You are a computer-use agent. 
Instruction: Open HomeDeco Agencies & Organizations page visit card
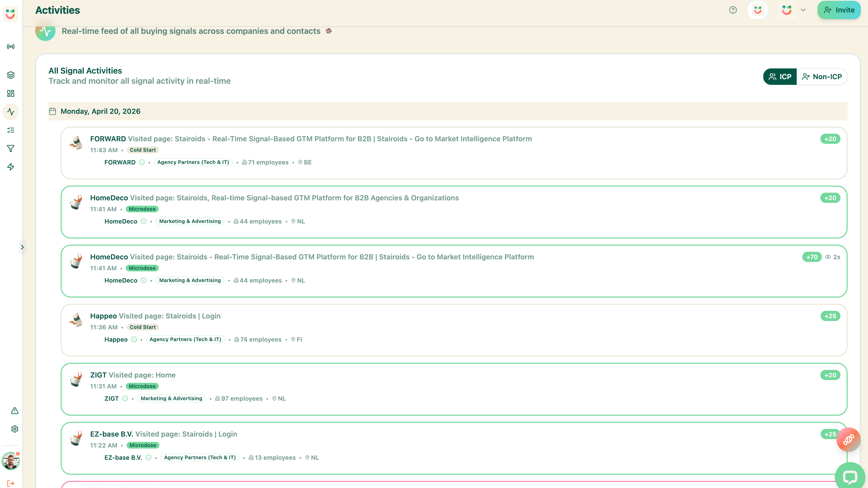(454, 212)
